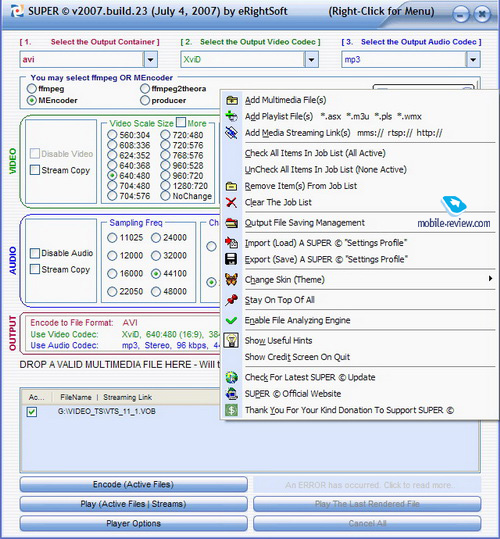
Task: Select the ffmpeg2theora radio button
Action: (x=145, y=89)
